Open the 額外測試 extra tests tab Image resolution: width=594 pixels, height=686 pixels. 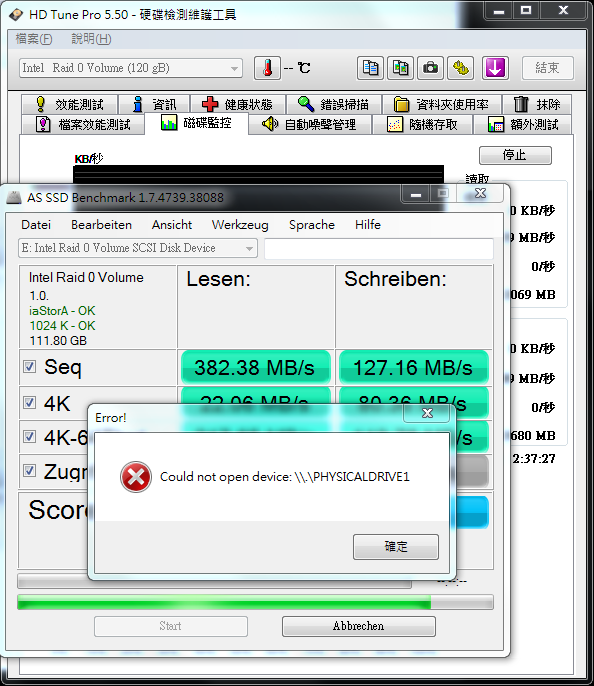pyautogui.click(x=523, y=125)
